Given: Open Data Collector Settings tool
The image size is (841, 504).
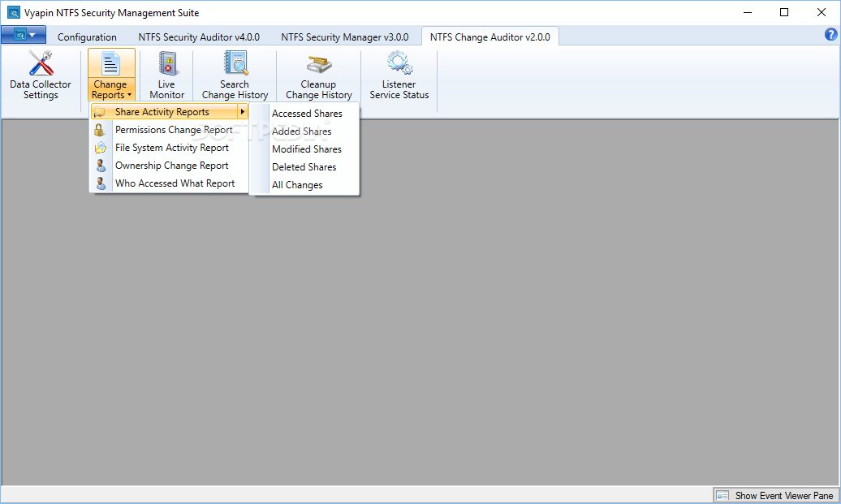Looking at the screenshot, I should [41, 75].
